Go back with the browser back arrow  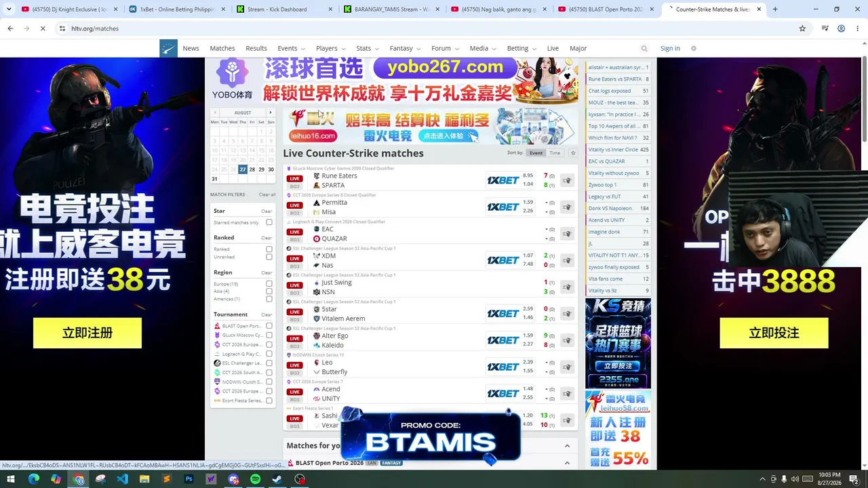10,28
